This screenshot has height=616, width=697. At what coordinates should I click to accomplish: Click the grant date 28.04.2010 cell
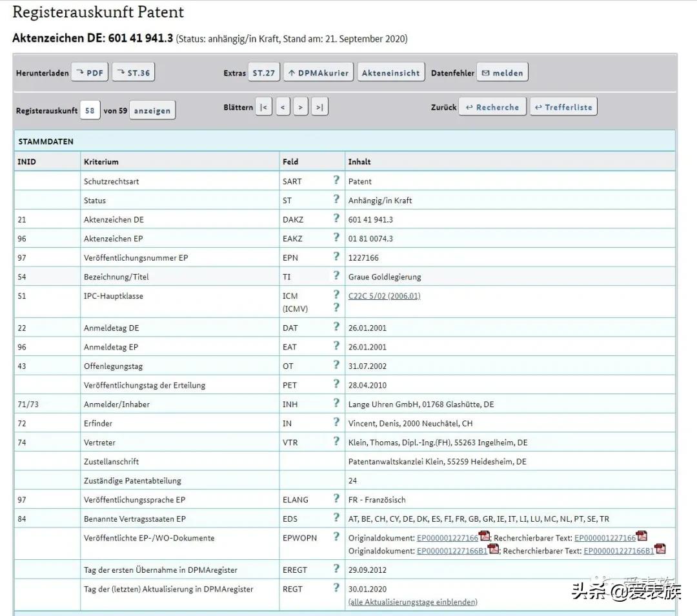(510, 385)
